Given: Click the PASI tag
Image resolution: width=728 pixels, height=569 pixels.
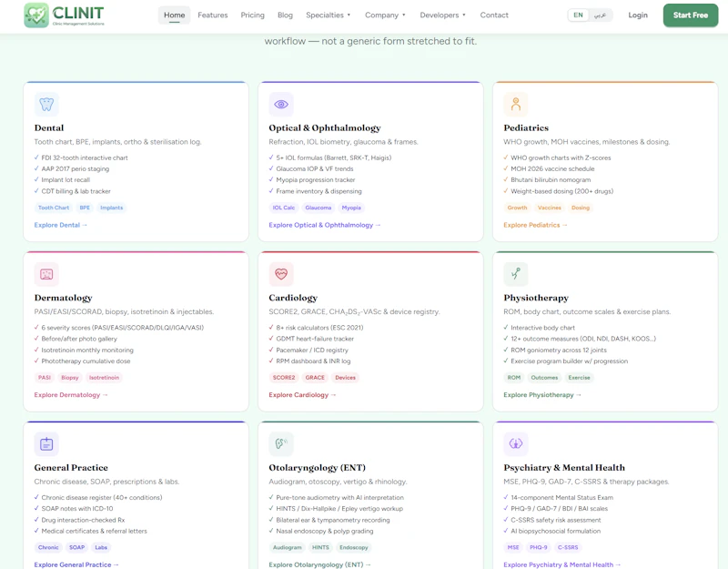Looking at the screenshot, I should click(44, 378).
